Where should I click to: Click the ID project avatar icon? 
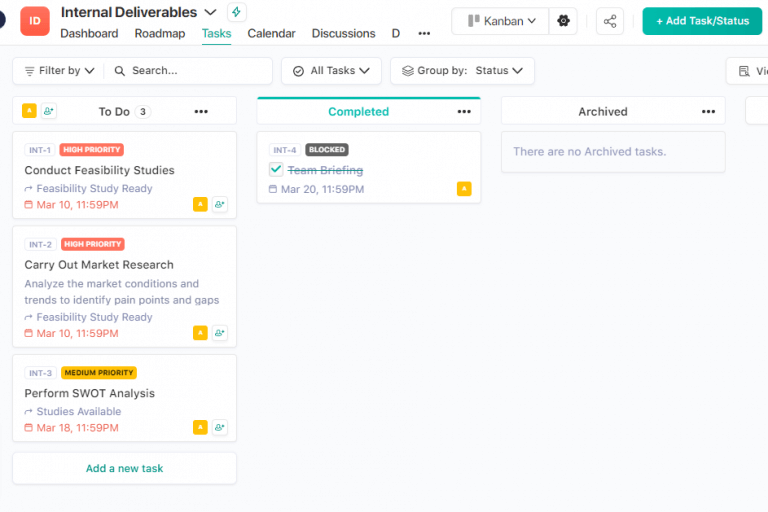pos(35,20)
